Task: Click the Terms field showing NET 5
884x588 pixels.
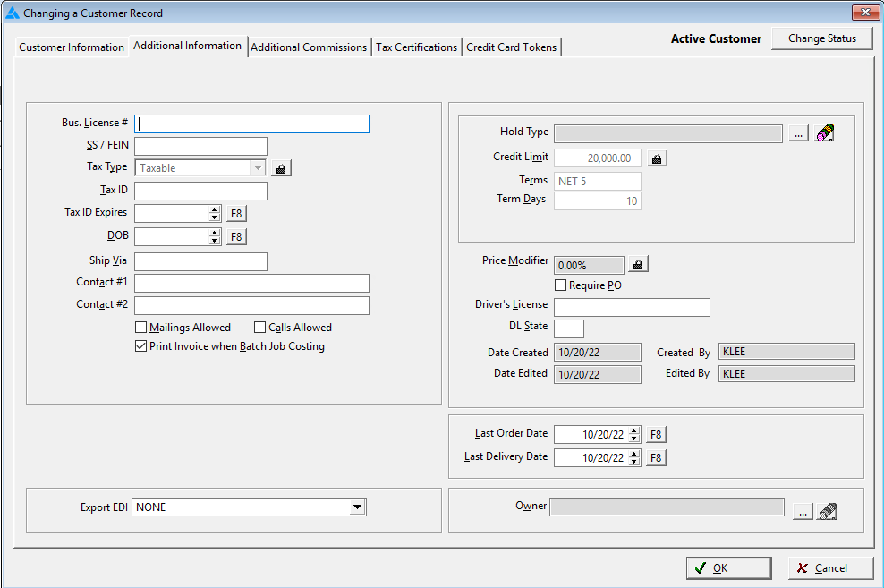Action: (598, 181)
